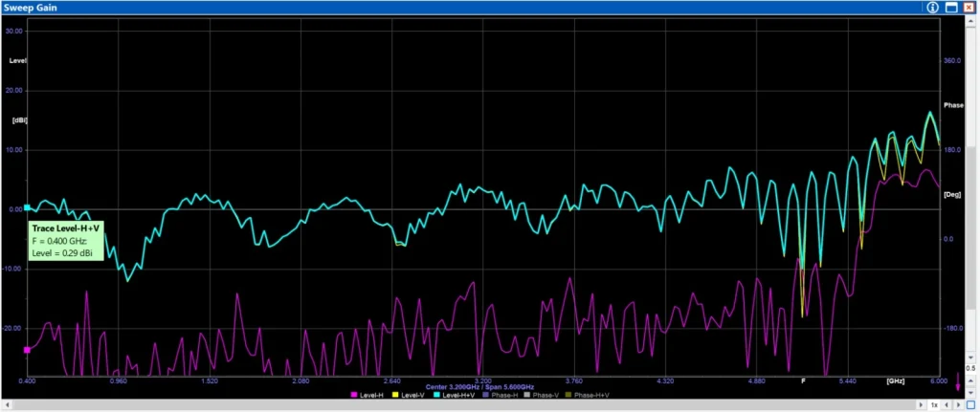Click the Phase axis label

click(x=953, y=105)
